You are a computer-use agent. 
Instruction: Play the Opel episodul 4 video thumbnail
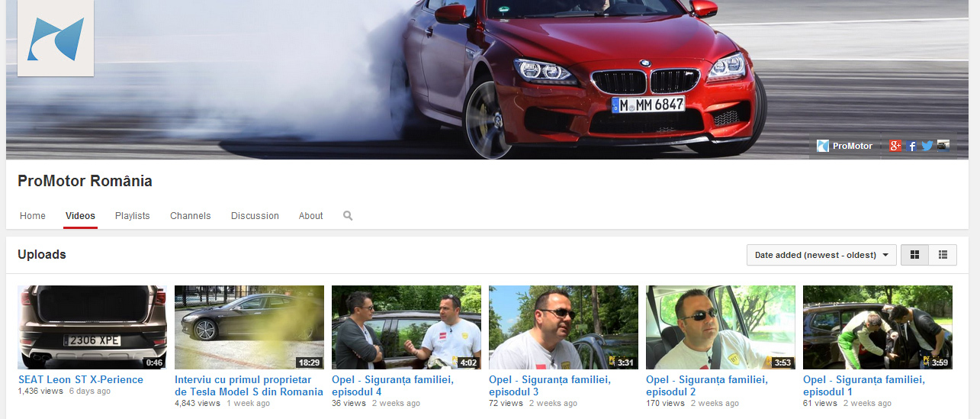click(x=406, y=327)
